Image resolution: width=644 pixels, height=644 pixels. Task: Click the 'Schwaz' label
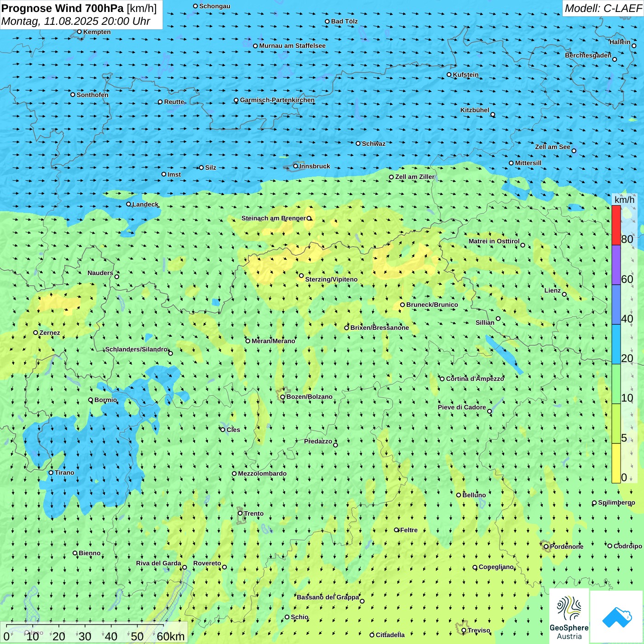tap(374, 144)
